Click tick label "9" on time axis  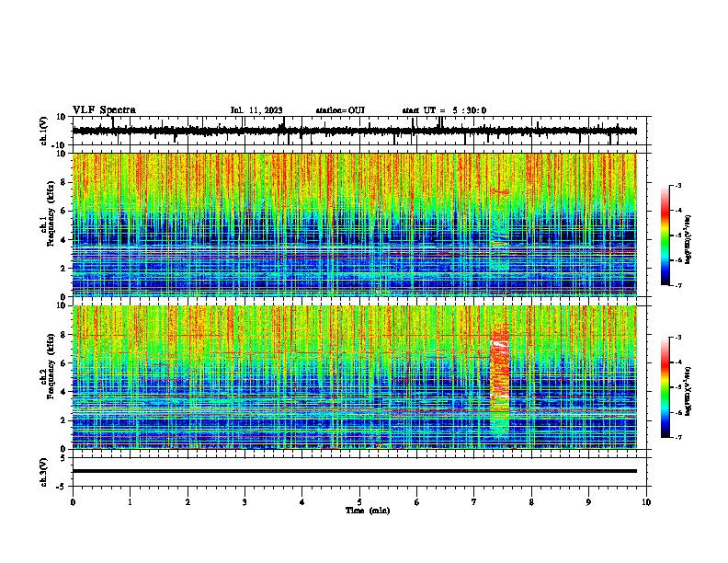tap(588, 502)
